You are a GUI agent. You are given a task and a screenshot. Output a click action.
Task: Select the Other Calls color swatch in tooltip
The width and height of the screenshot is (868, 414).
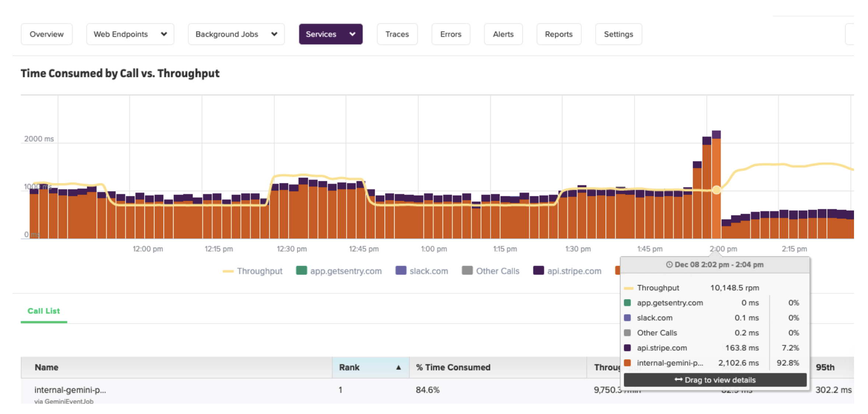click(x=628, y=333)
